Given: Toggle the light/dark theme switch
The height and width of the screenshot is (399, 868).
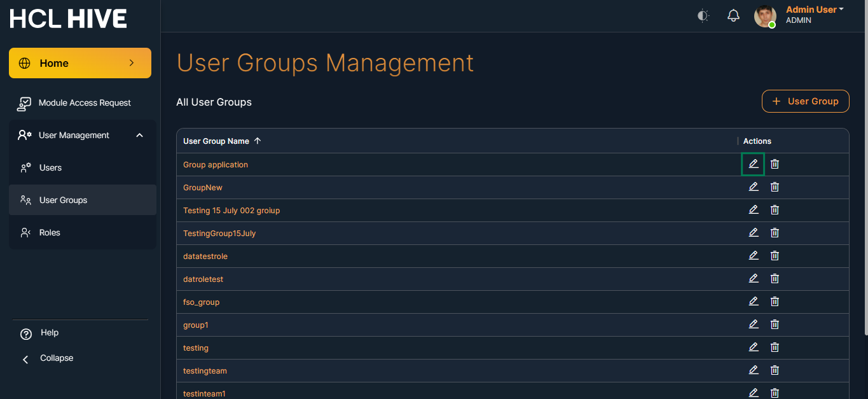Looking at the screenshot, I should pyautogui.click(x=703, y=16).
